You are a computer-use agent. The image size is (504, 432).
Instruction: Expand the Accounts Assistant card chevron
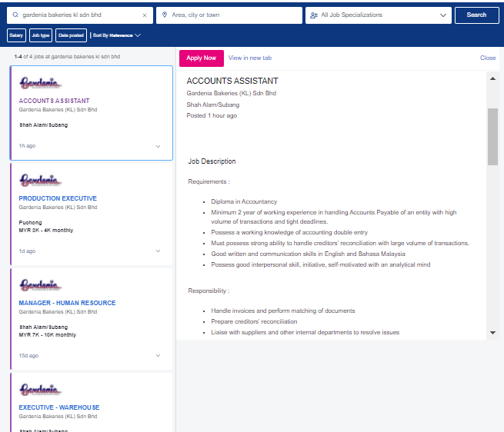coord(159,146)
